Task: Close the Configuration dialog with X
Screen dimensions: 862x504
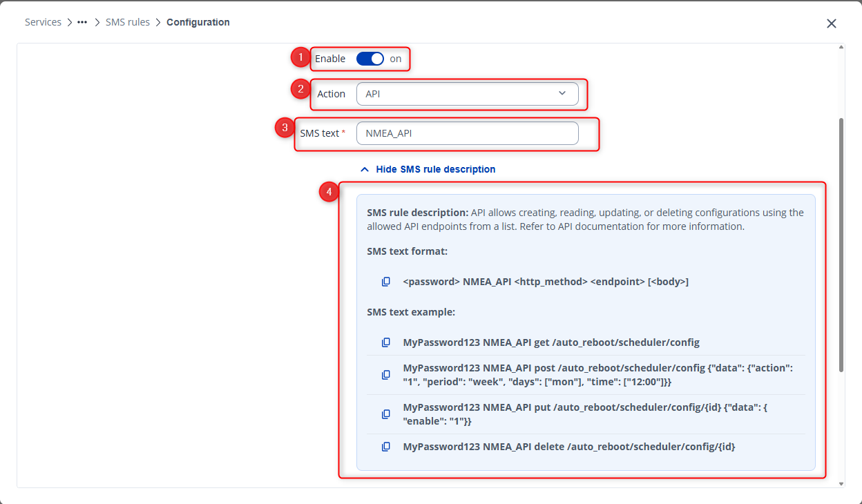Action: pyautogui.click(x=832, y=23)
